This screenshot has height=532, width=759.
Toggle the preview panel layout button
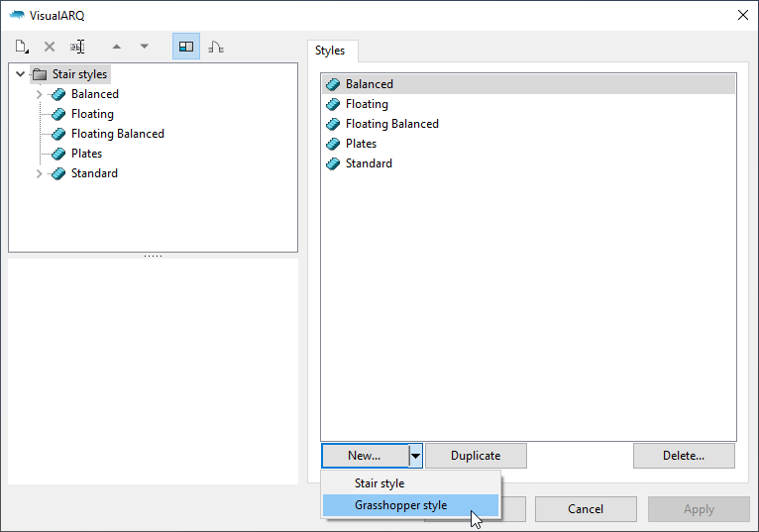point(185,47)
